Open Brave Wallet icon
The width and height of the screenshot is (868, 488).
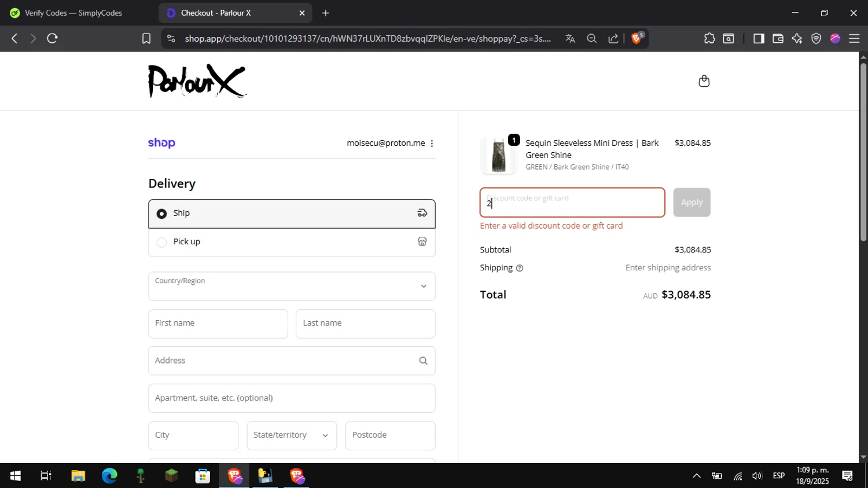778,39
